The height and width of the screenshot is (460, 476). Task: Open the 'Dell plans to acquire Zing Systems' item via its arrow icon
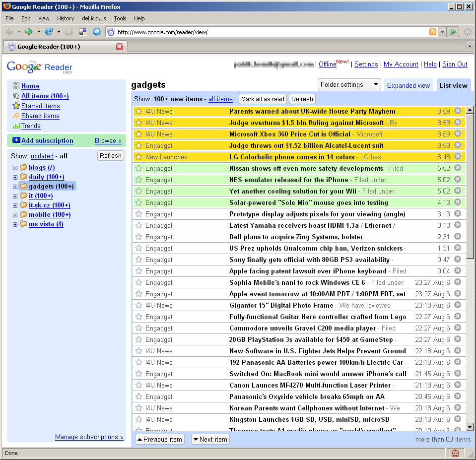coord(458,237)
